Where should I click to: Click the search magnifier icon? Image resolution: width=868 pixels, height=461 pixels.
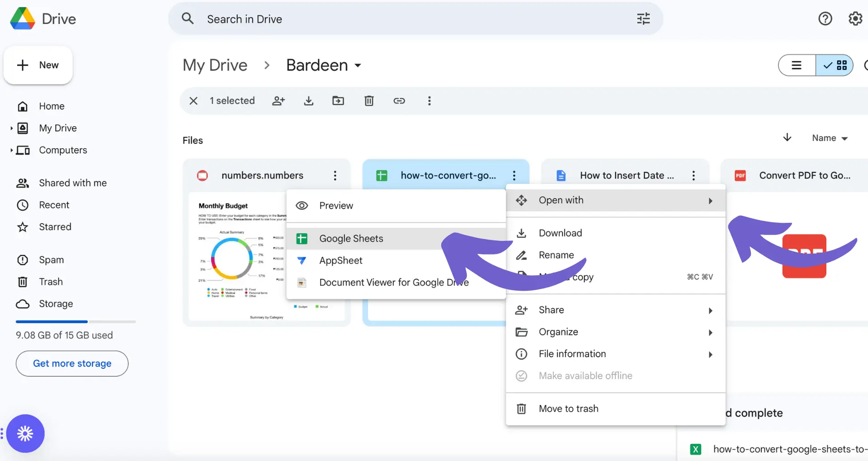pos(188,19)
